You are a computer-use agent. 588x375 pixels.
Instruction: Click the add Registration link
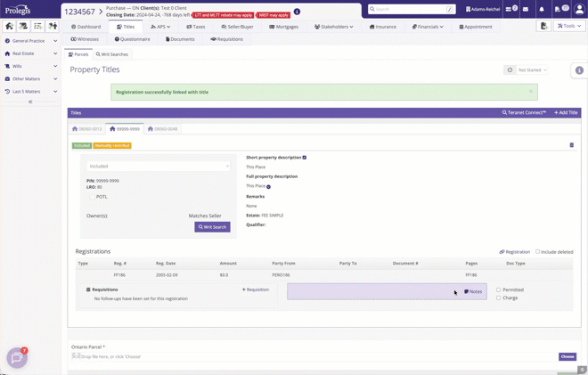515,252
